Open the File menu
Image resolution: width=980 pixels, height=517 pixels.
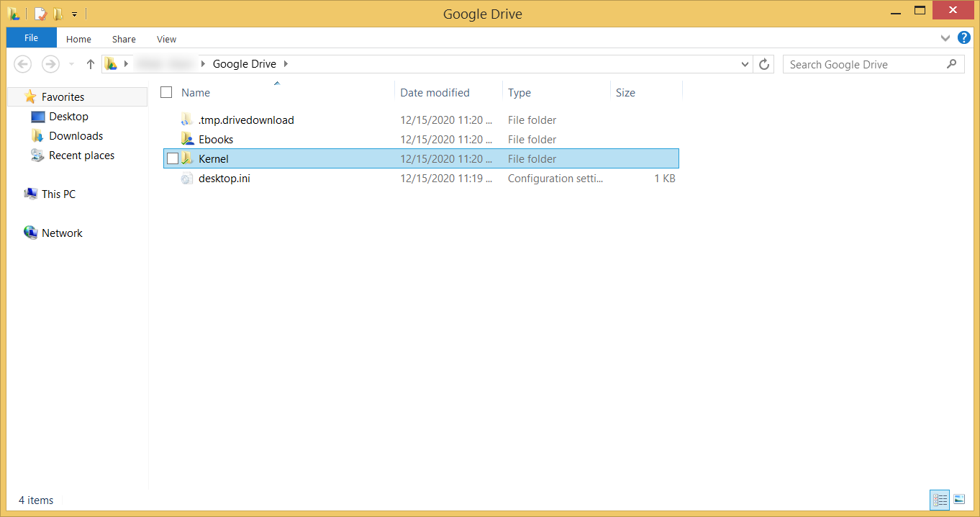(x=31, y=37)
